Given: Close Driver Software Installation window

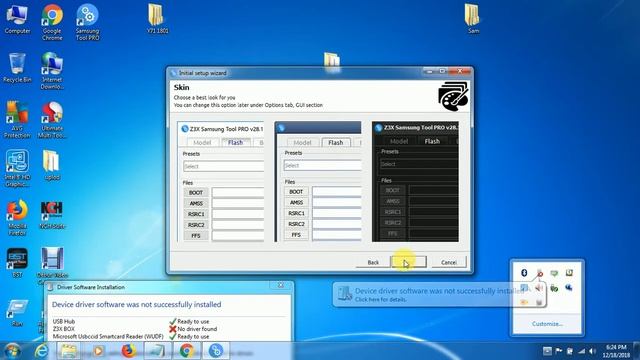Looking at the screenshot, I should [x=280, y=285].
